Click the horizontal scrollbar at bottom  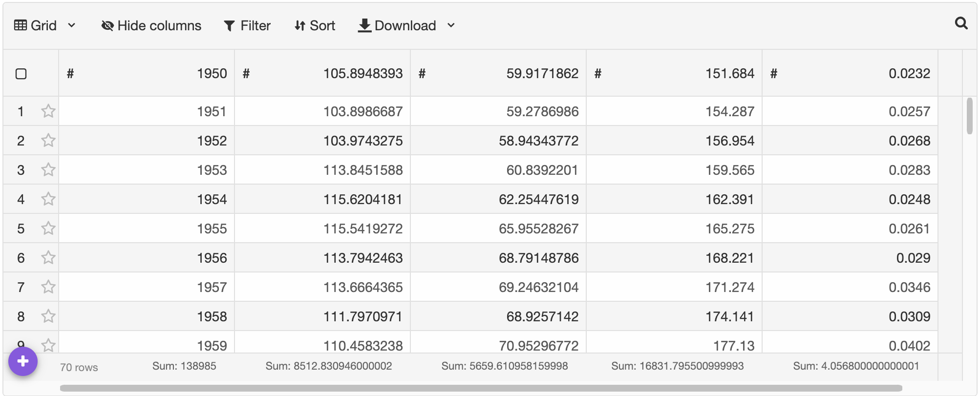[x=481, y=388]
